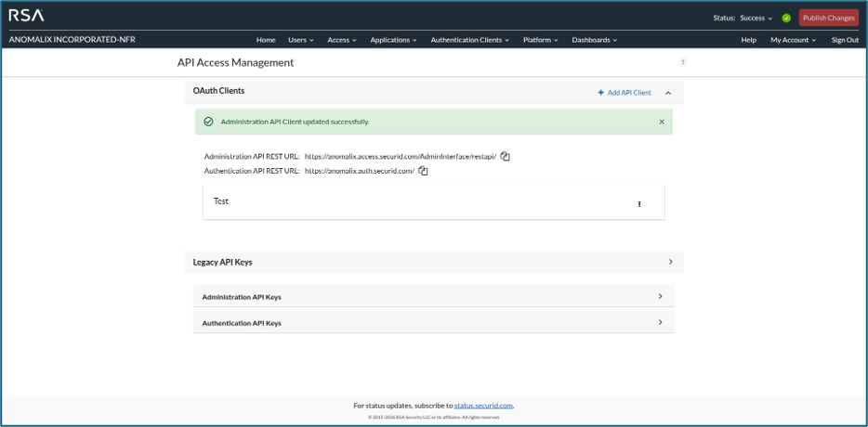Click Add API Client

pos(625,93)
